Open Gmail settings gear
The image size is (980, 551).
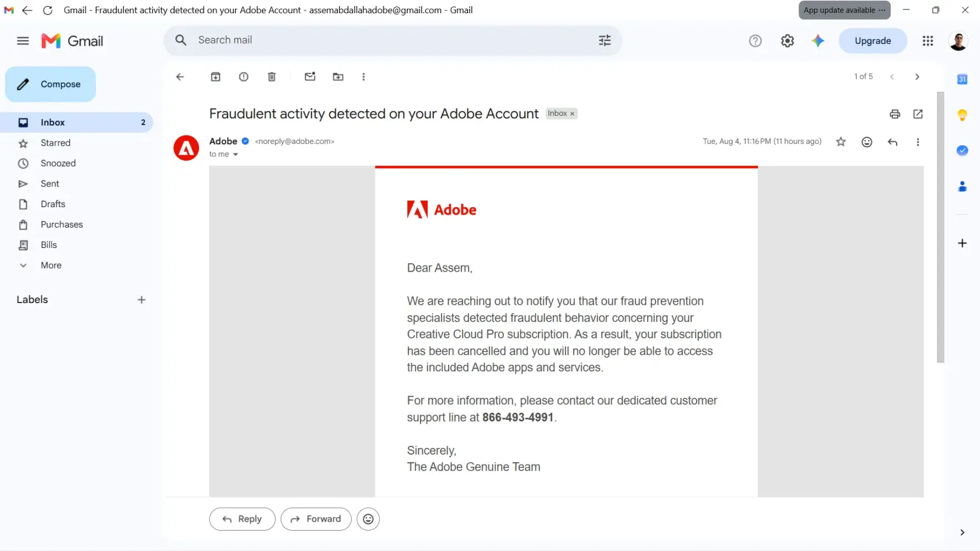pyautogui.click(x=787, y=41)
